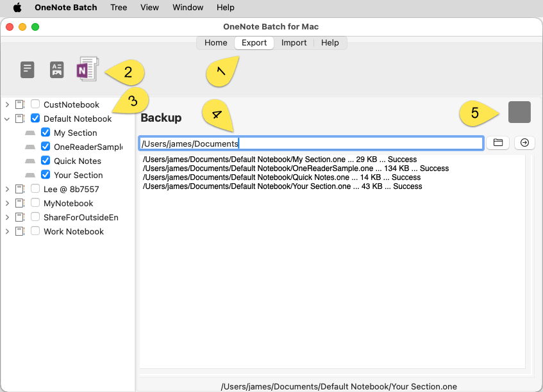Screen dimensions: 543x392
Task: Check the CustNotebook checkbox
Action: point(35,104)
